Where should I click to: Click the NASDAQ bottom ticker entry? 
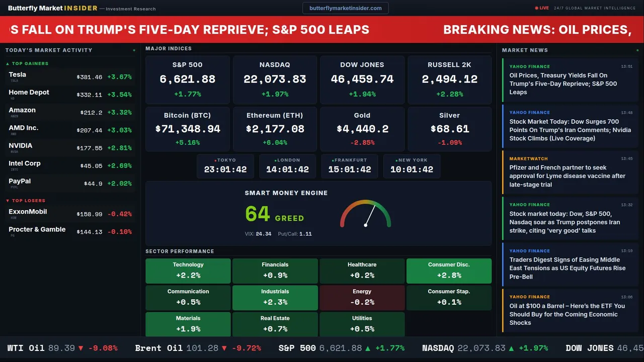485,348
